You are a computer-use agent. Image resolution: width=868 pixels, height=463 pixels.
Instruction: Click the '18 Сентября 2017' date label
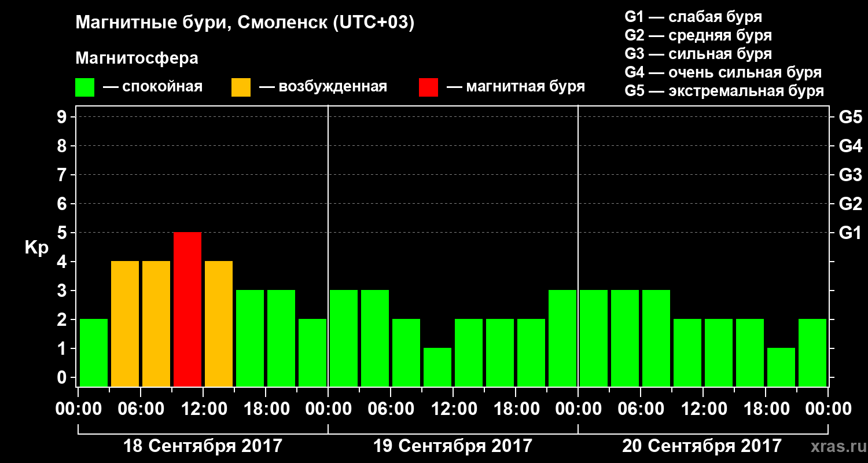point(203,446)
